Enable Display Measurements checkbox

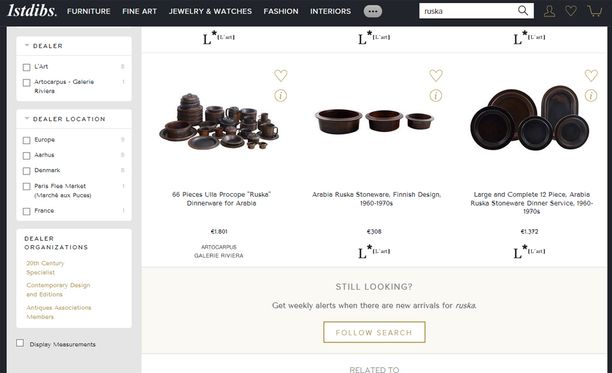coord(20,343)
